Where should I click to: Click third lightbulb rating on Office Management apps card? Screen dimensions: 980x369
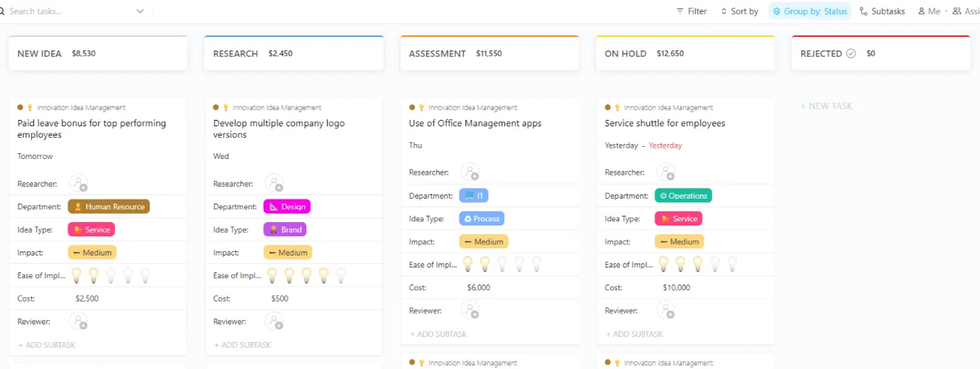(x=503, y=264)
